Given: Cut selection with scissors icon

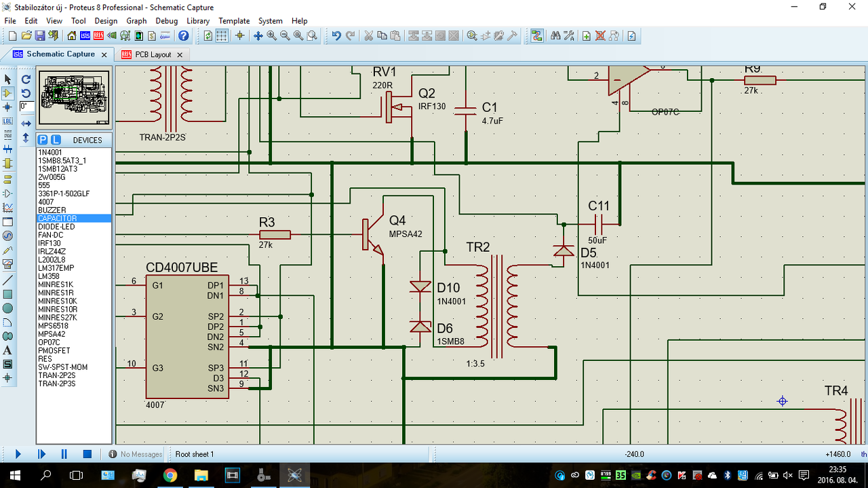Looking at the screenshot, I should coord(369,36).
